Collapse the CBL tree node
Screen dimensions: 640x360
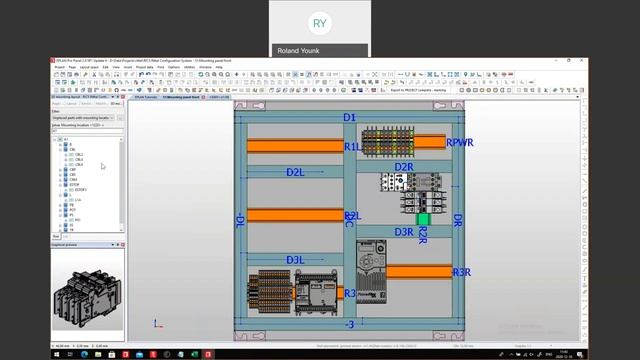coord(60,150)
